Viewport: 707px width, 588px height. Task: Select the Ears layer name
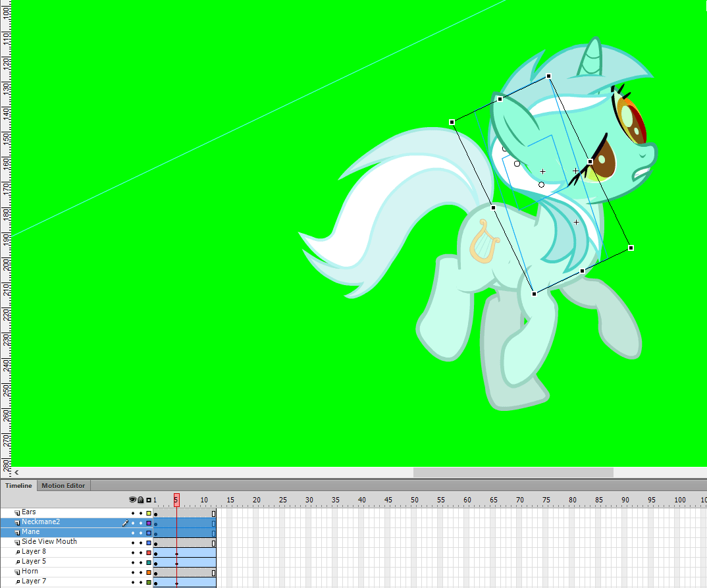click(29, 512)
